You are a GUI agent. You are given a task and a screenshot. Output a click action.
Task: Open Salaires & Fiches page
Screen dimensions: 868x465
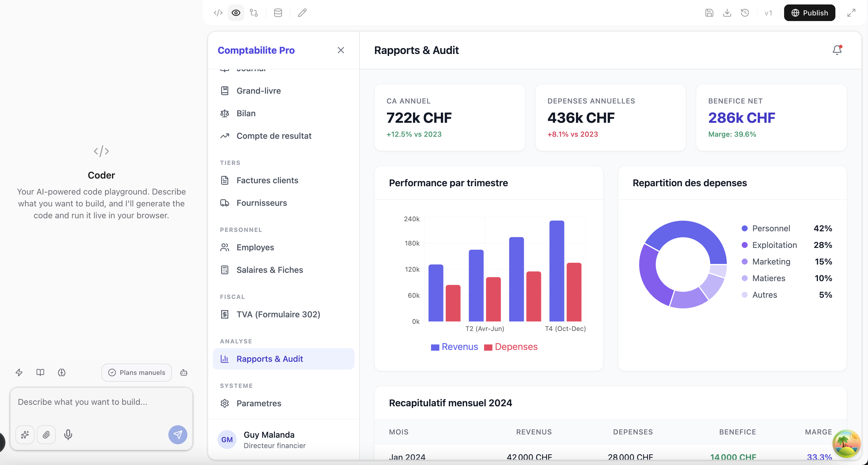(284, 270)
